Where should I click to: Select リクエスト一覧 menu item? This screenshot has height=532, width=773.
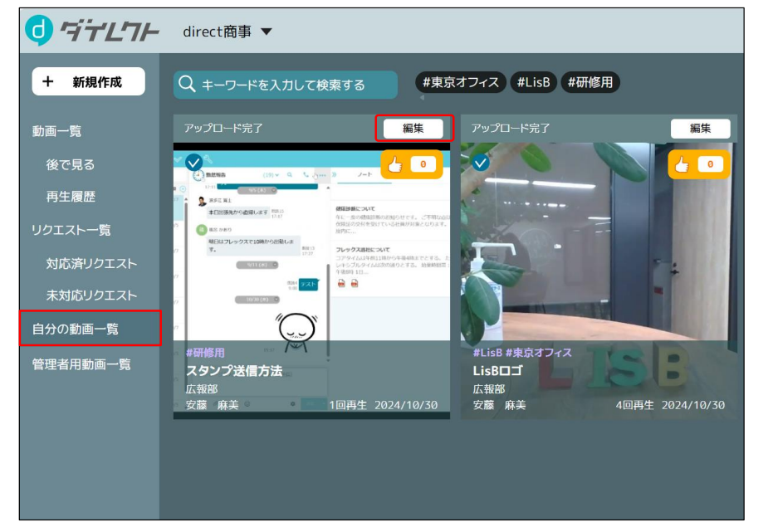coord(71,230)
